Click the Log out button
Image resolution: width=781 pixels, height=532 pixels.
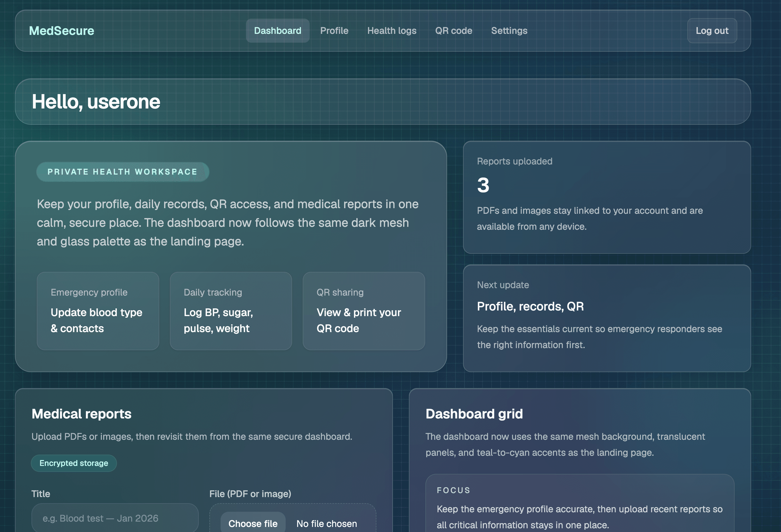pos(712,31)
